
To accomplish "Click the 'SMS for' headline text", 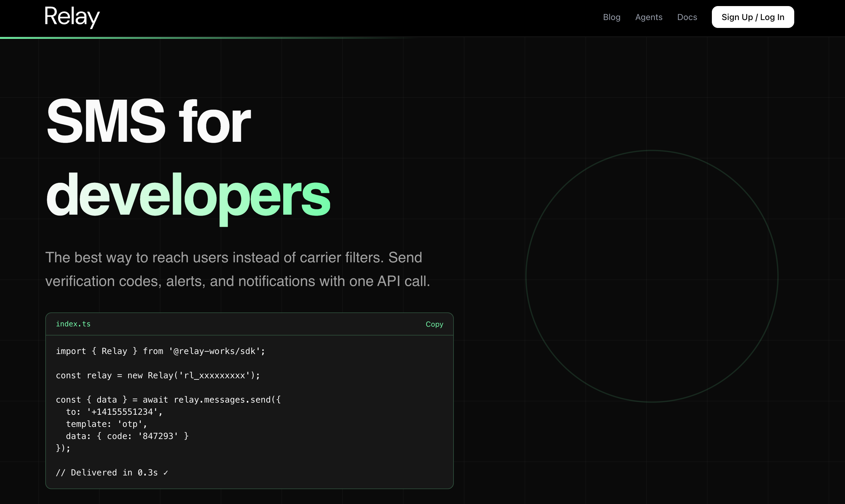I will pos(148,121).
